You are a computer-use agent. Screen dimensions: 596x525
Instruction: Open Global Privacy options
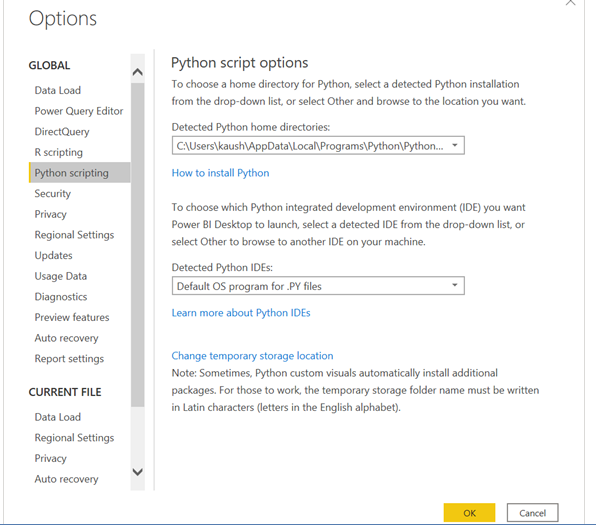click(x=51, y=214)
